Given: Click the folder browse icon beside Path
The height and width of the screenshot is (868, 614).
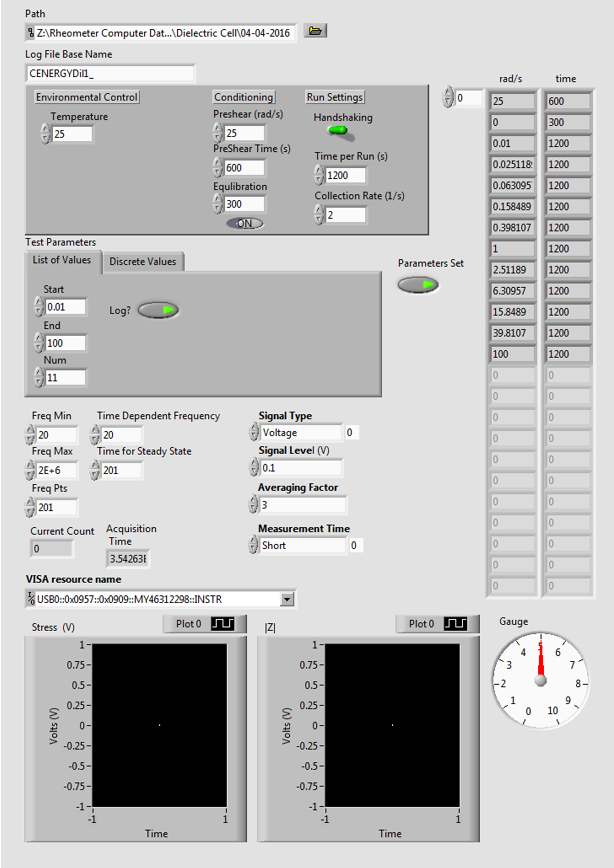Looking at the screenshot, I should [315, 31].
